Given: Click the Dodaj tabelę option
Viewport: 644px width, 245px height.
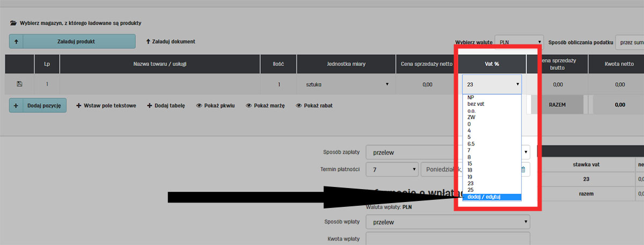Looking at the screenshot, I should coord(166,106).
